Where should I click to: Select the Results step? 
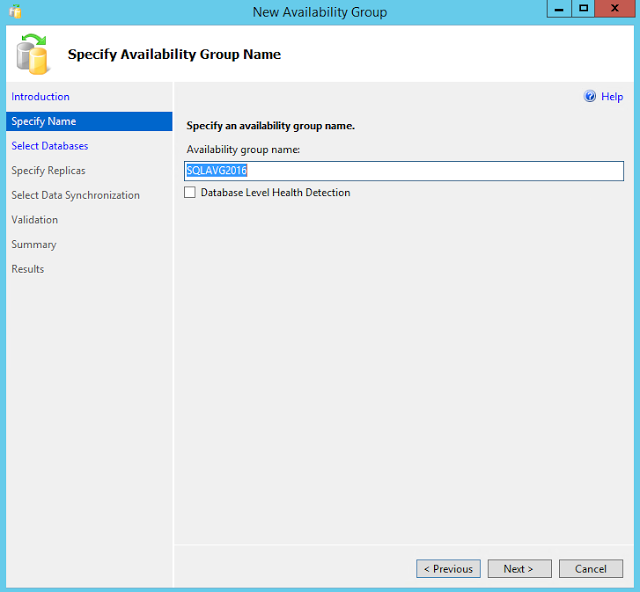(28, 269)
